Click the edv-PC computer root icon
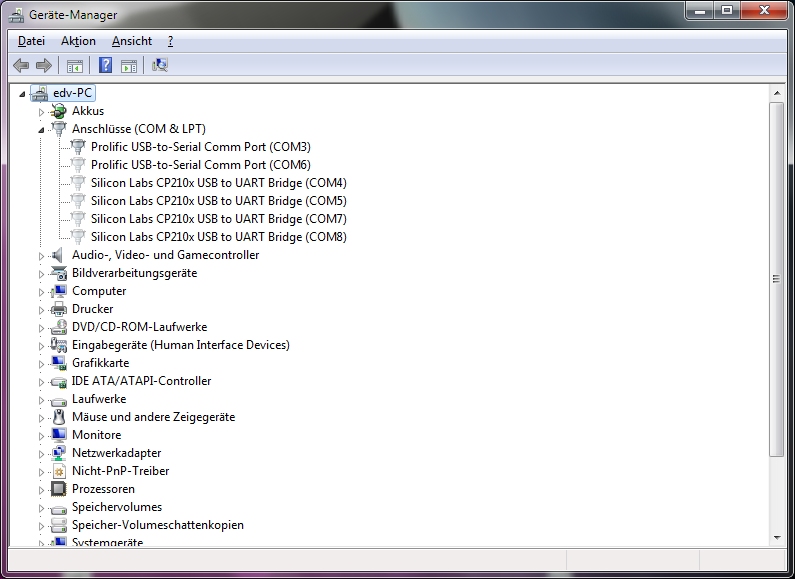795x579 pixels. pyautogui.click(x=40, y=93)
